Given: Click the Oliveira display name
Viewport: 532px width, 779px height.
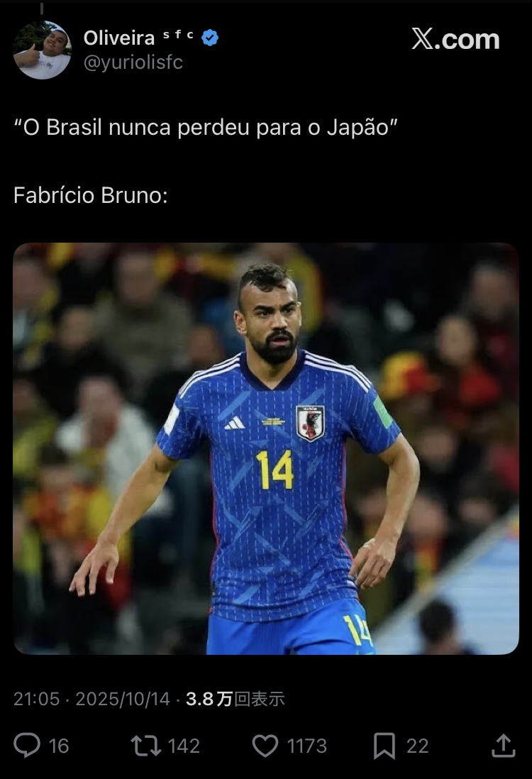Looking at the screenshot, I should (x=119, y=38).
